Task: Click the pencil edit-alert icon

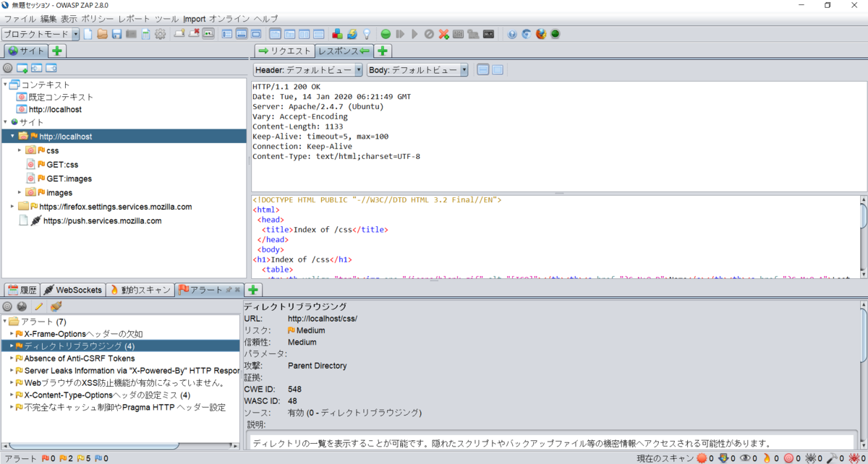Action: point(39,306)
